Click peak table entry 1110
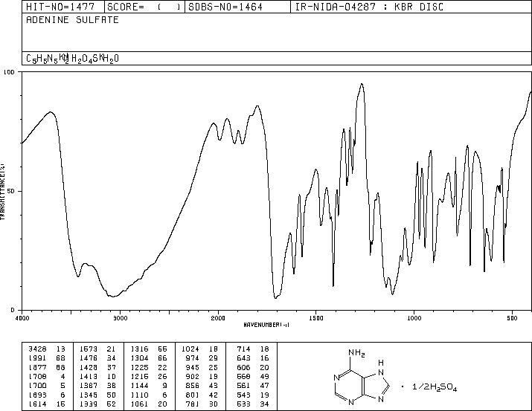This screenshot has width=532, height=411. click(x=140, y=395)
